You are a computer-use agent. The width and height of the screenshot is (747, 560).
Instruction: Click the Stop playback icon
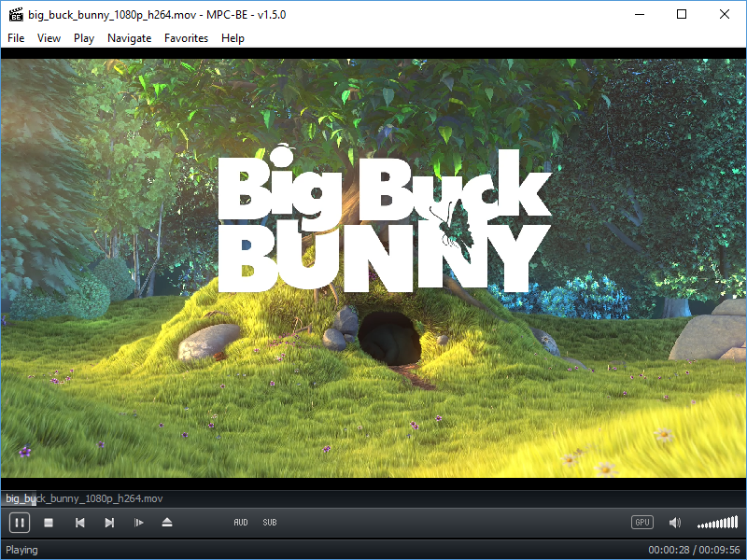click(49, 523)
